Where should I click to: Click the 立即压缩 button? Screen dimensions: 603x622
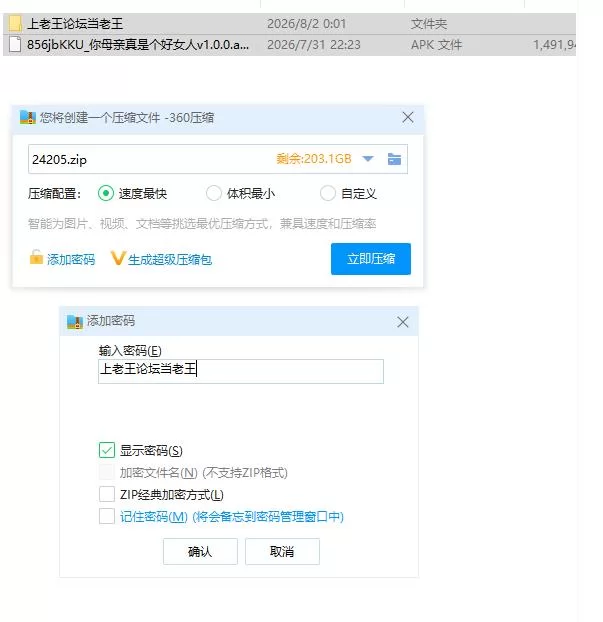point(371,259)
